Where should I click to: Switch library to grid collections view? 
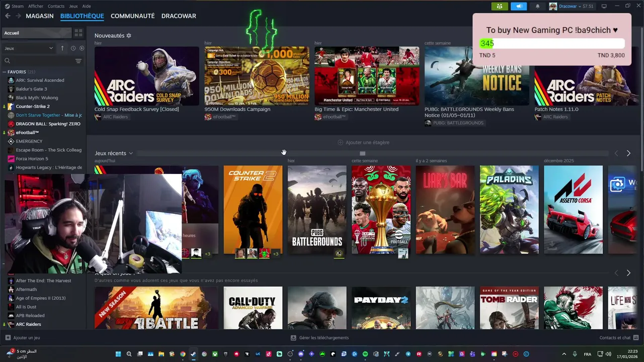(78, 33)
